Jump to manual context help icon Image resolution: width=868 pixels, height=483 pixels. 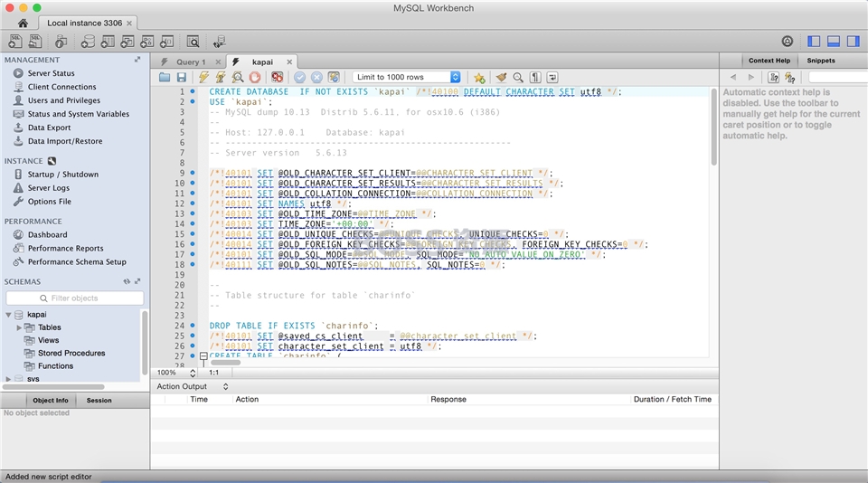point(774,78)
